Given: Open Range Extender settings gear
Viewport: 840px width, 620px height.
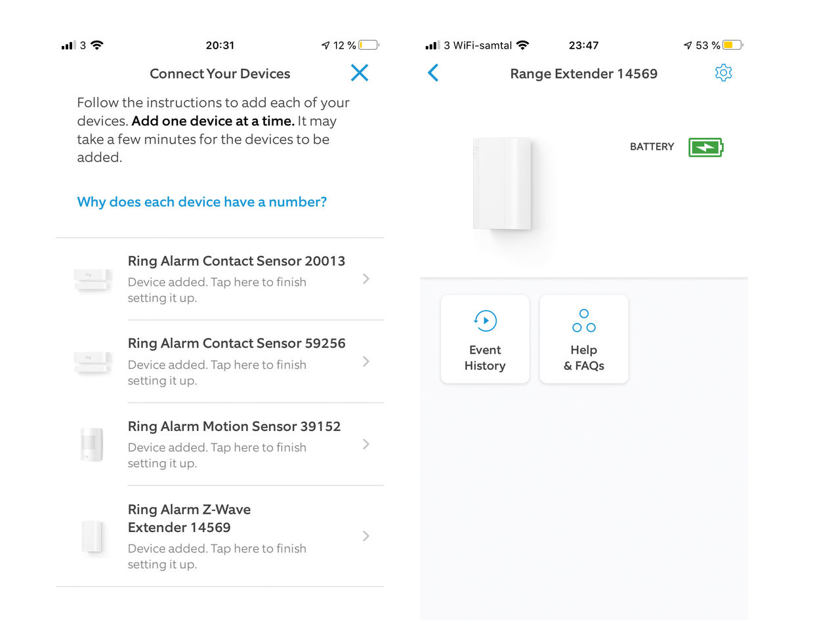Looking at the screenshot, I should click(x=723, y=73).
